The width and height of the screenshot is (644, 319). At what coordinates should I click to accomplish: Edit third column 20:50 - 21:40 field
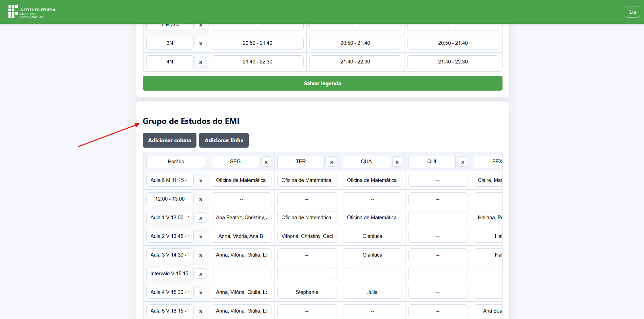[x=453, y=43]
